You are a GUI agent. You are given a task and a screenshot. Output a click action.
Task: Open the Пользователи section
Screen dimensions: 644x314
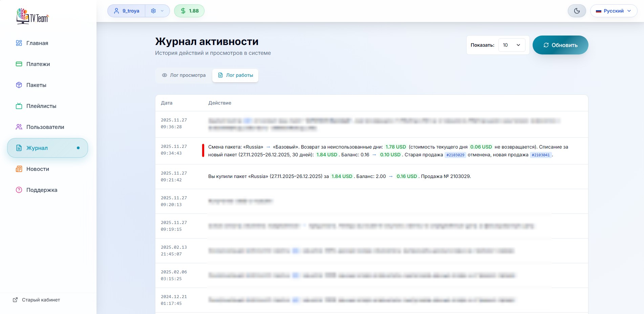click(x=45, y=127)
